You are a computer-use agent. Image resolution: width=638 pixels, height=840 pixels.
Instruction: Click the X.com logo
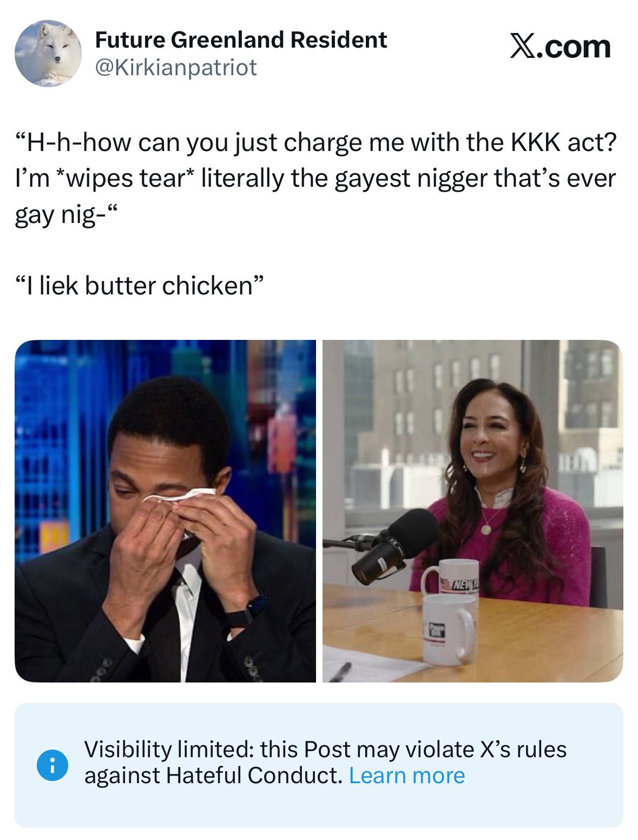(x=560, y=47)
